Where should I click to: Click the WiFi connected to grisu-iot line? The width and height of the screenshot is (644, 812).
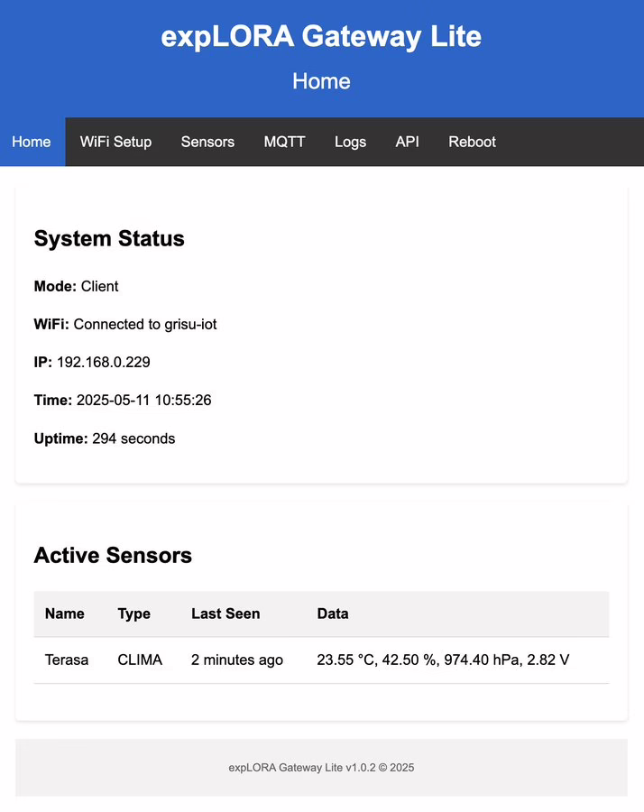pyautogui.click(x=125, y=324)
